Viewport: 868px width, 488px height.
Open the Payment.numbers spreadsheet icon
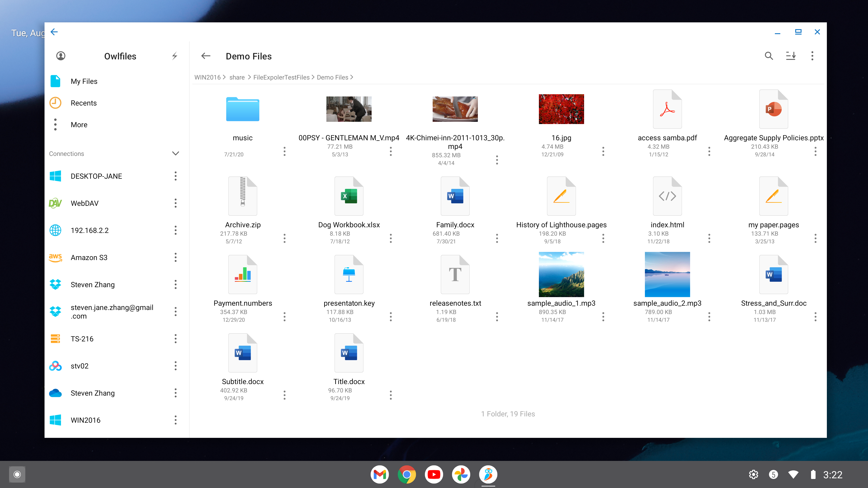(243, 274)
